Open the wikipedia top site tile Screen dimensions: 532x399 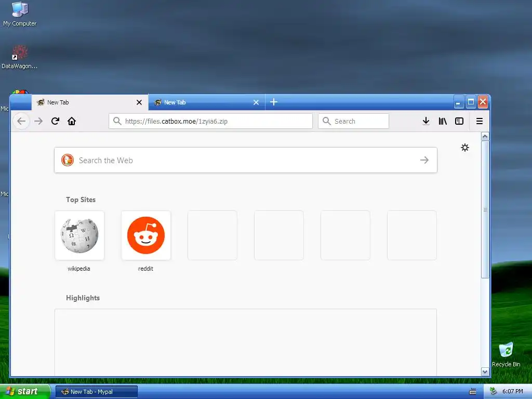pos(79,235)
